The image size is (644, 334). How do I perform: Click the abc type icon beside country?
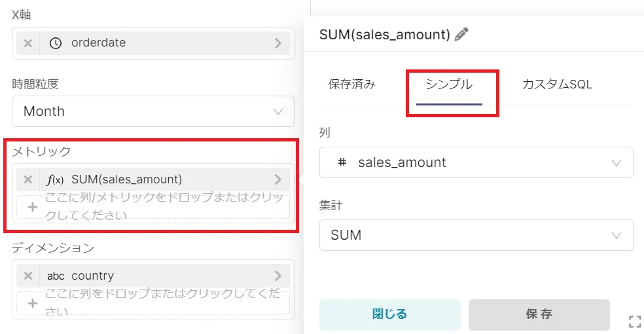click(x=56, y=276)
